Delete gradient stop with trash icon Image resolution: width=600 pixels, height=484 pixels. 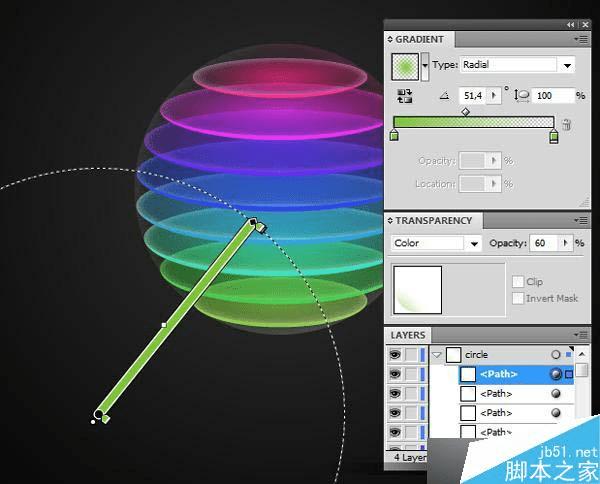567,125
